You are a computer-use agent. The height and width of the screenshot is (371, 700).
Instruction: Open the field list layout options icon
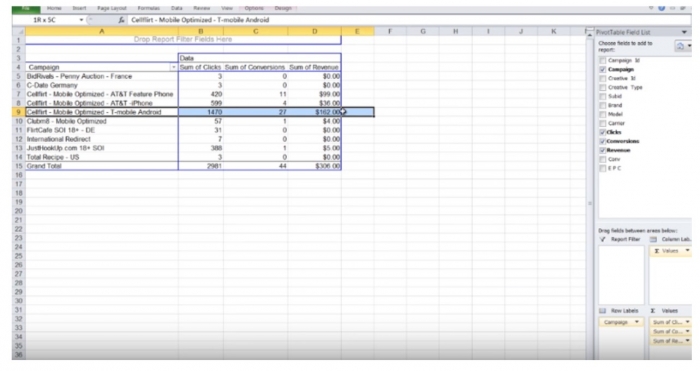coord(683,46)
